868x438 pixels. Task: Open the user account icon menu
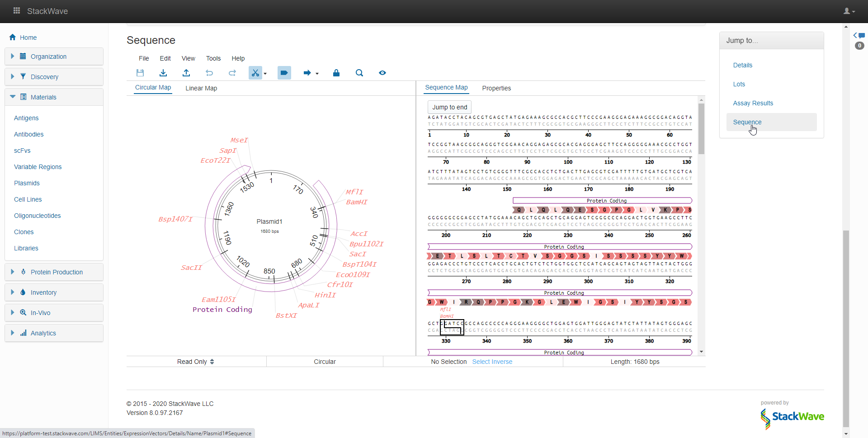point(849,11)
